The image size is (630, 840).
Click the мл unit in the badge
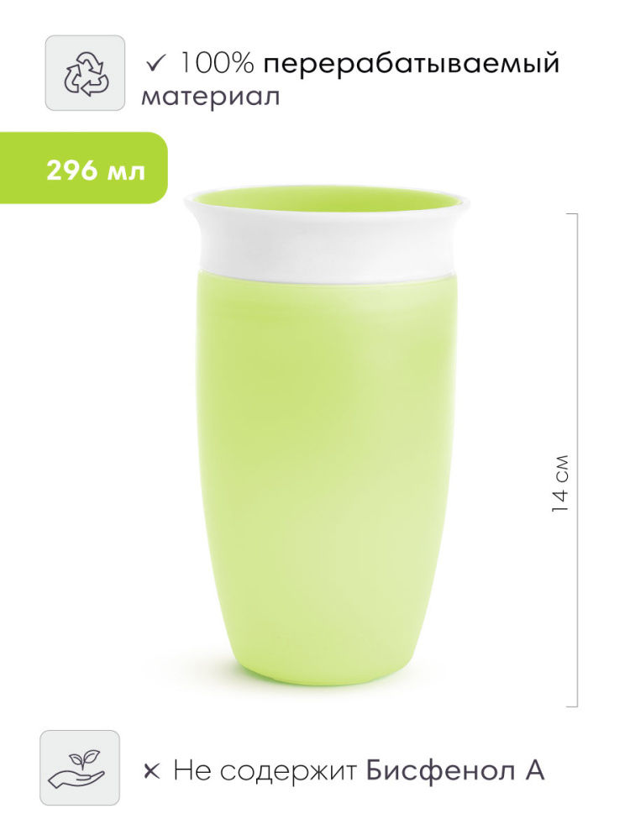click(x=127, y=172)
